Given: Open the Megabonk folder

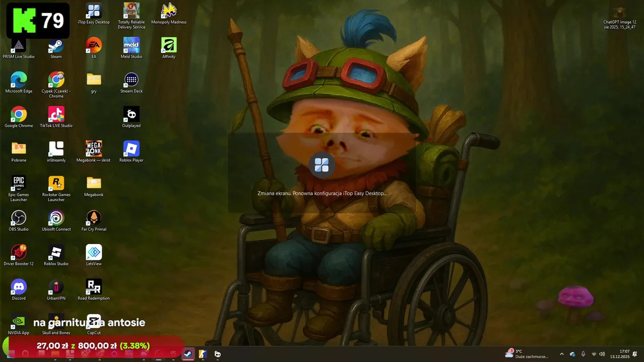Looking at the screenshot, I should pyautogui.click(x=94, y=187).
